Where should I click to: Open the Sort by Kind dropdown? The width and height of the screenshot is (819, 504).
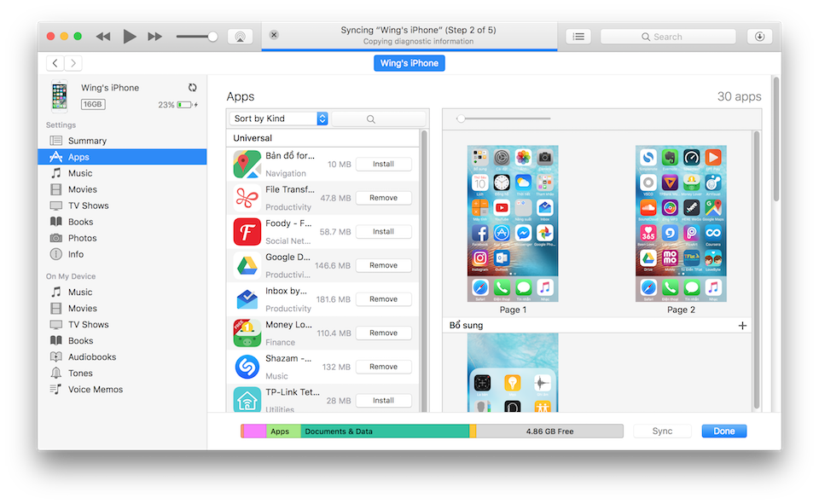278,119
